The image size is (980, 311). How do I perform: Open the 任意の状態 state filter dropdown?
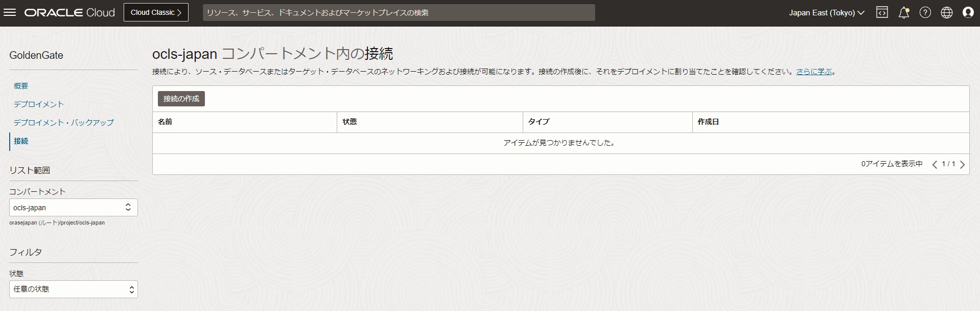point(74,289)
